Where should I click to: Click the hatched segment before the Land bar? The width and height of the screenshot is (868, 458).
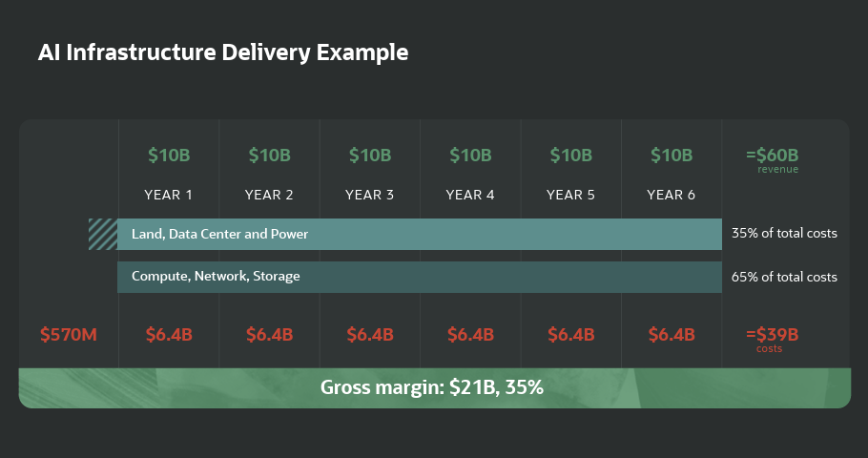(x=103, y=234)
